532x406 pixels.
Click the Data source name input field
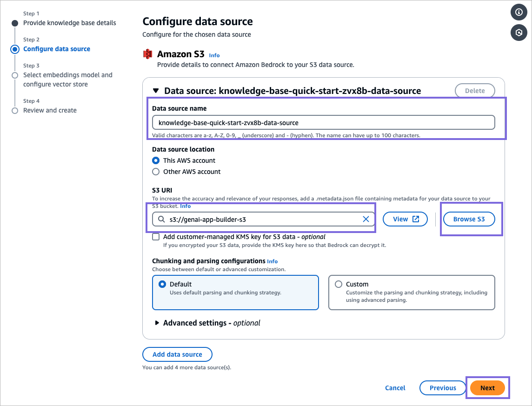323,123
